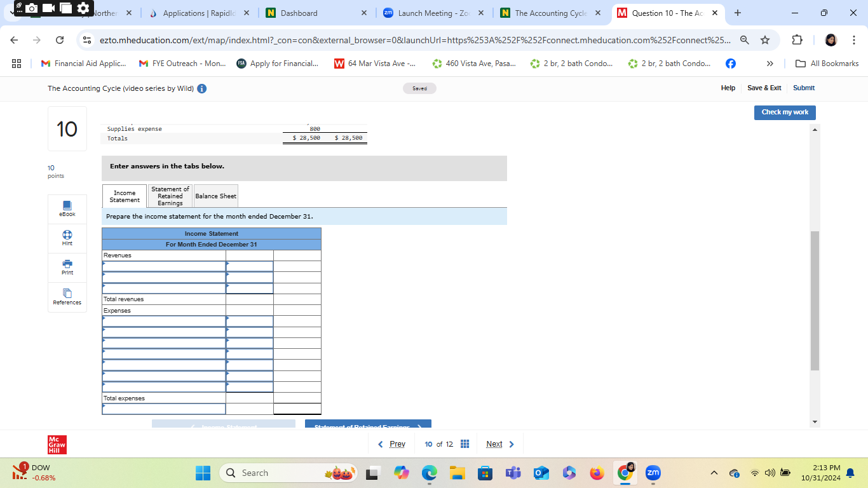Go to the Next question
This screenshot has height=488, width=868.
coord(500,444)
